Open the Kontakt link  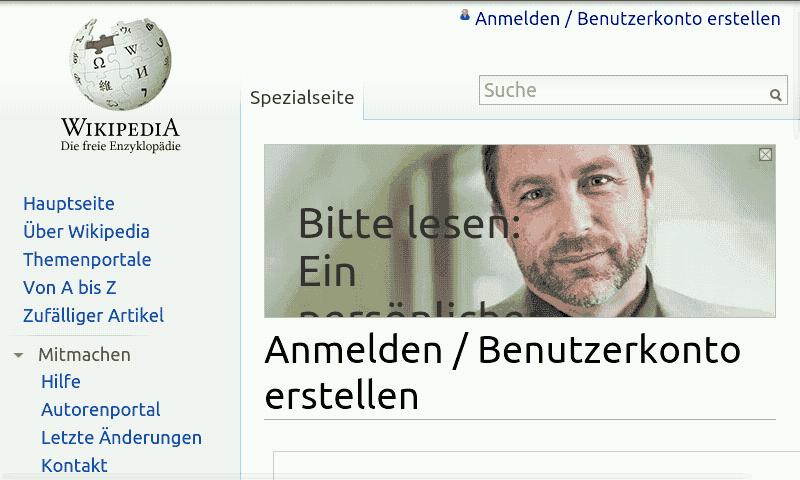tap(74, 466)
